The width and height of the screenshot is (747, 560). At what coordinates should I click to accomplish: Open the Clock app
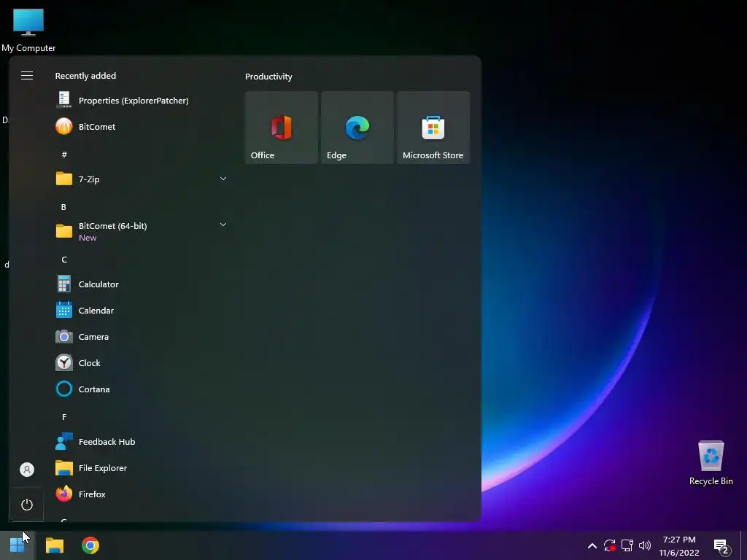click(141, 363)
